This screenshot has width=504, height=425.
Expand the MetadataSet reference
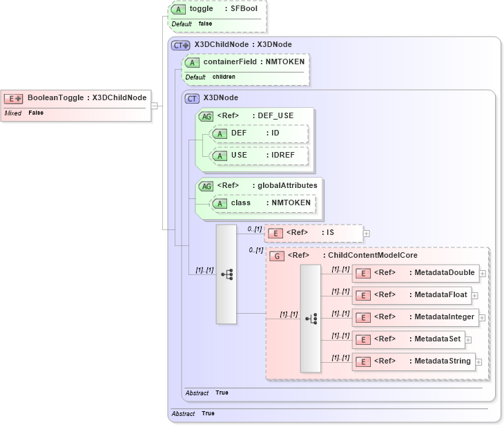pyautogui.click(x=468, y=340)
